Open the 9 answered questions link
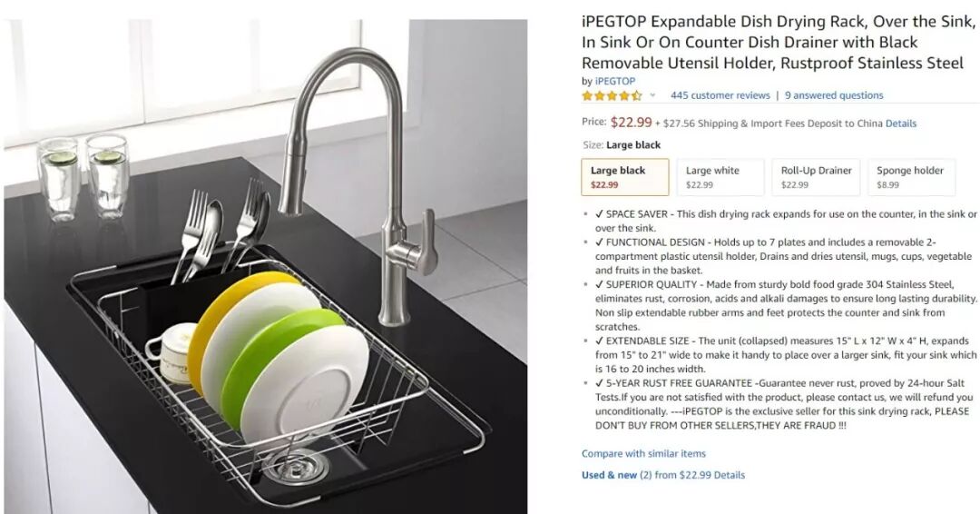The height and width of the screenshot is (514, 980). pyautogui.click(x=834, y=95)
